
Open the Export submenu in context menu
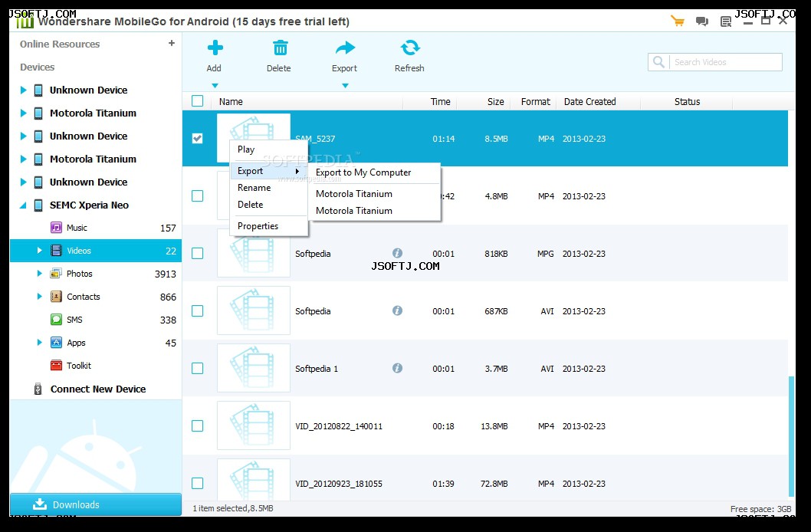click(x=269, y=171)
